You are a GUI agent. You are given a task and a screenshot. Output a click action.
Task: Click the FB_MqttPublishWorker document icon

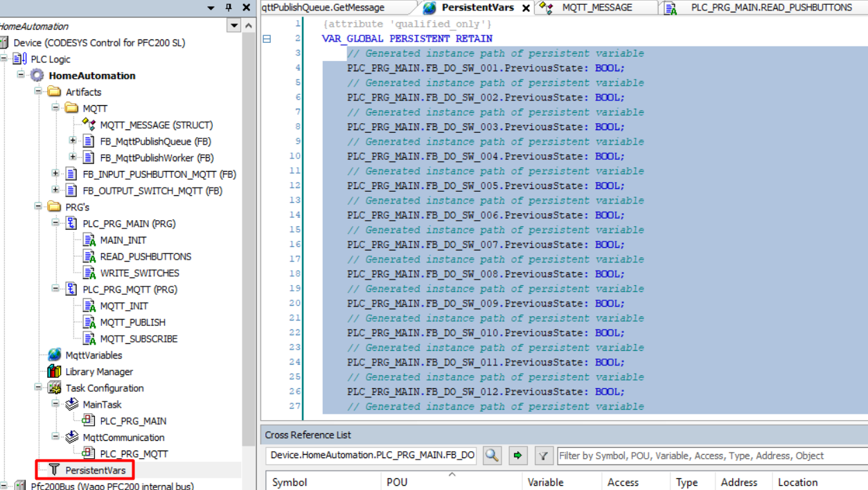pos(89,158)
